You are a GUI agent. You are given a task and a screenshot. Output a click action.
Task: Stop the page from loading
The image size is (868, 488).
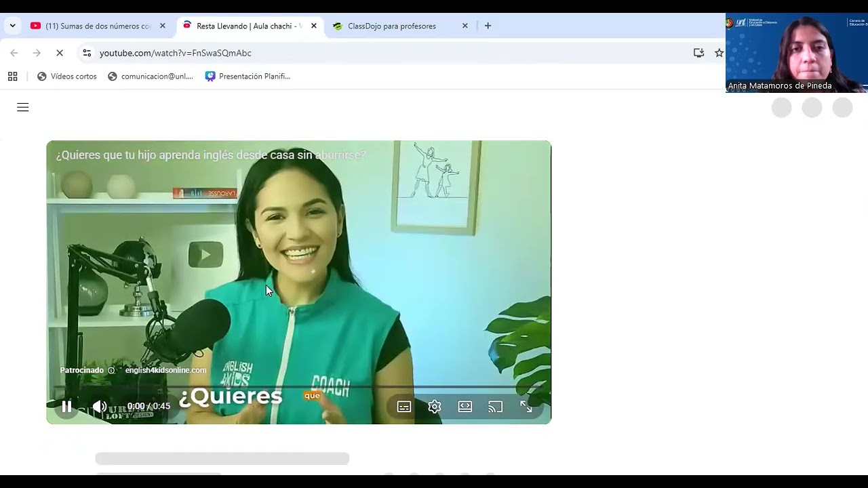pyautogui.click(x=60, y=53)
